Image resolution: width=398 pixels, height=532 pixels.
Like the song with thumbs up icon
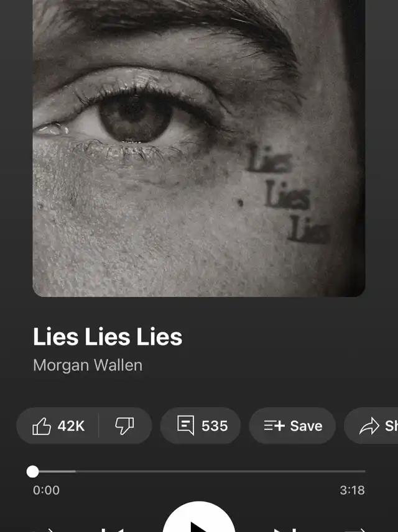[42, 426]
